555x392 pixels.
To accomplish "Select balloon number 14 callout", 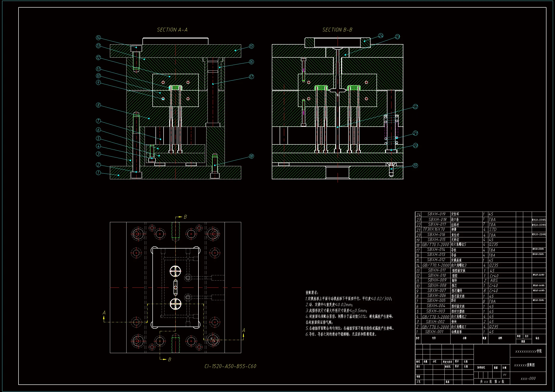I will coord(98,38).
